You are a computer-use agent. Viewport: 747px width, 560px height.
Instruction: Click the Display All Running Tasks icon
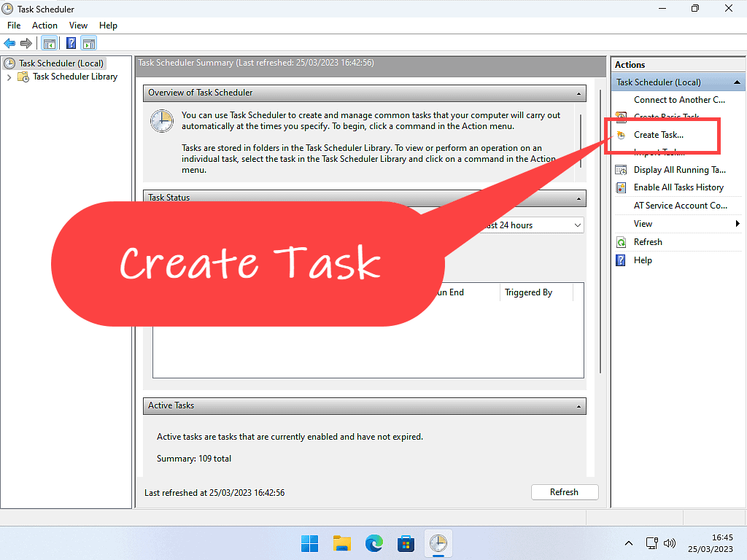coord(621,170)
